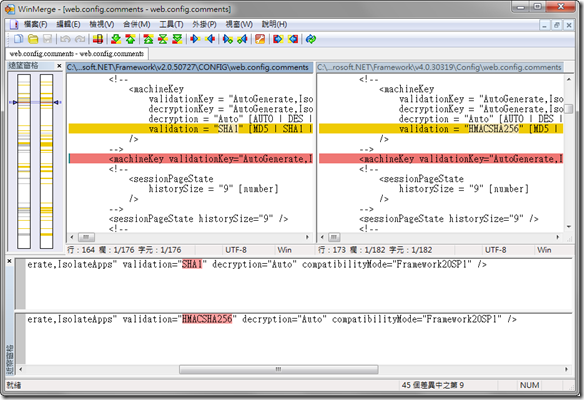Click the Refresh comparison icon
The height and width of the screenshot is (400, 584).
click(311, 39)
